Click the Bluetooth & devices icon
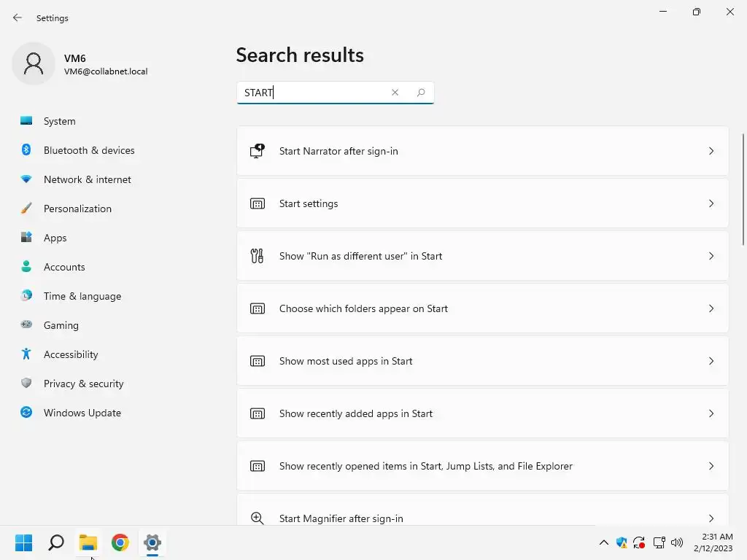Image resolution: width=747 pixels, height=560 pixels. pos(26,150)
